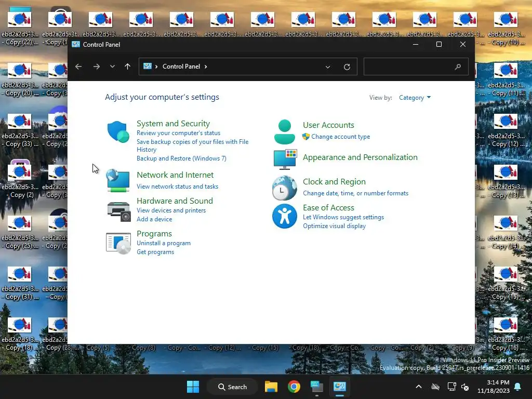Image resolution: width=532 pixels, height=399 pixels.
Task: Open the muted volume icon in tray
Action: [465, 387]
